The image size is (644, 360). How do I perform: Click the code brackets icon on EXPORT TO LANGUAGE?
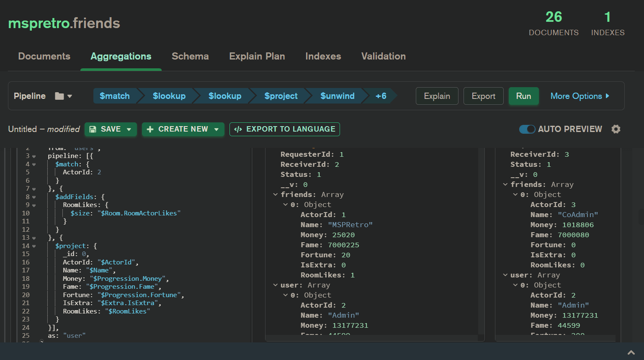[x=238, y=129]
